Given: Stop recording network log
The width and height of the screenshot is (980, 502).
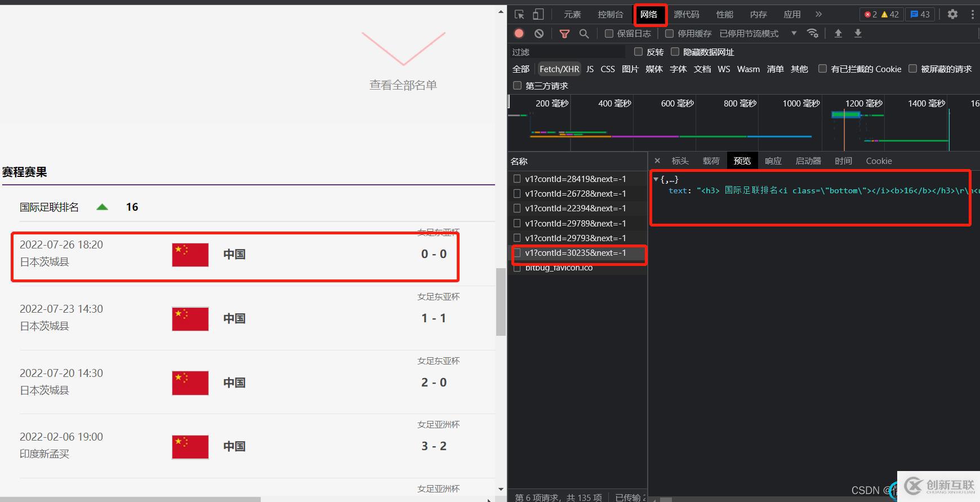Looking at the screenshot, I should pos(519,33).
